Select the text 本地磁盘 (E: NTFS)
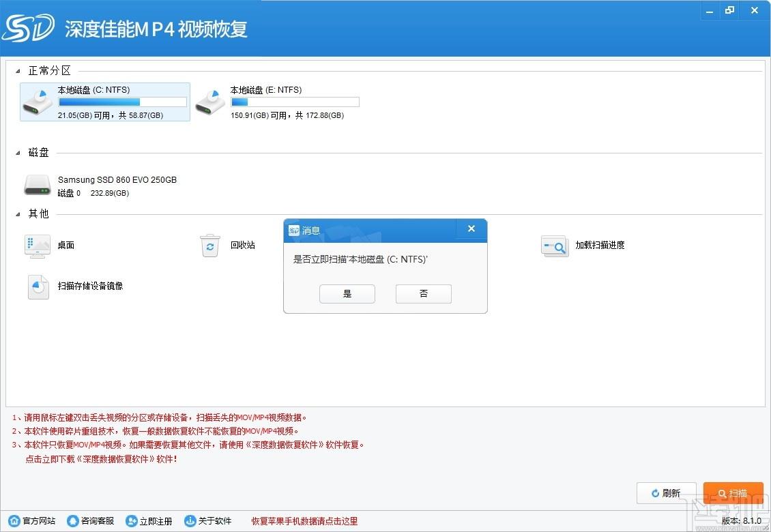Screen dimensions: 771x532 click(x=266, y=90)
